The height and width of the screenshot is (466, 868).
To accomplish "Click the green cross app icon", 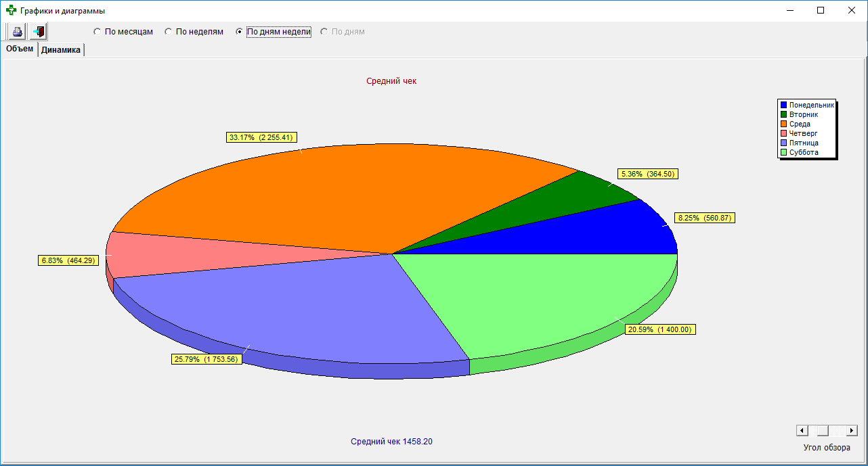I will pyautogui.click(x=11, y=11).
